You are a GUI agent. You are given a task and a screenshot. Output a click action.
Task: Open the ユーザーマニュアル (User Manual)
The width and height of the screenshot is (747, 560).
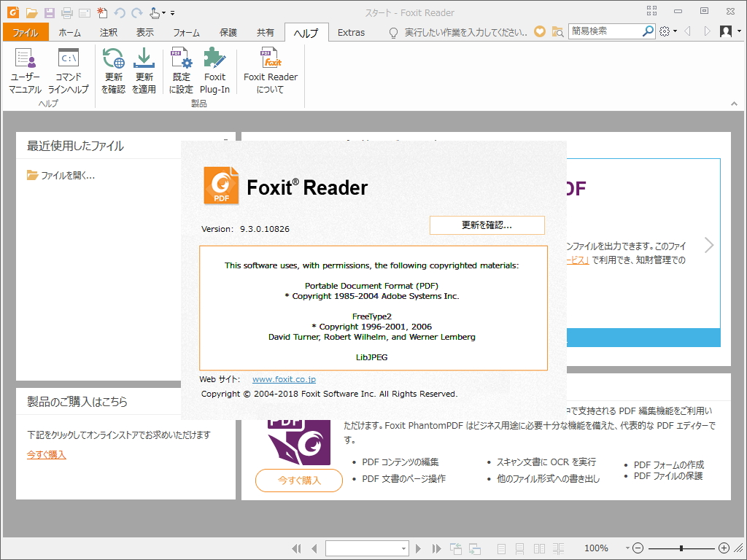(x=25, y=69)
